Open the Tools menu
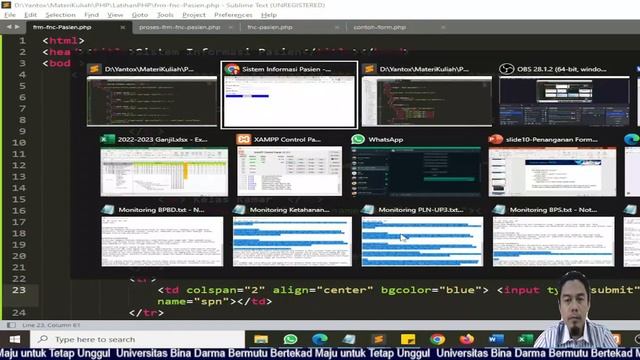 pyautogui.click(x=165, y=15)
